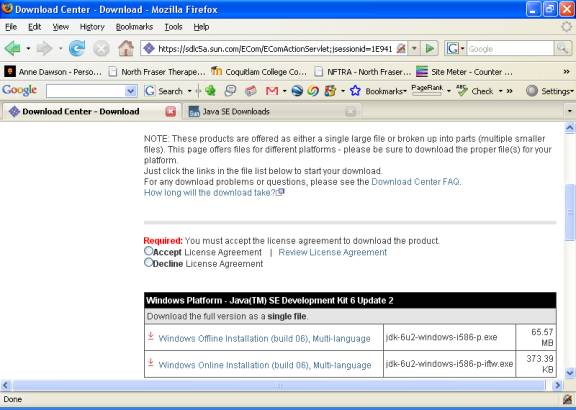Screen dimensions: 576x410
Task: Open the Home page icon
Action: 126,48
